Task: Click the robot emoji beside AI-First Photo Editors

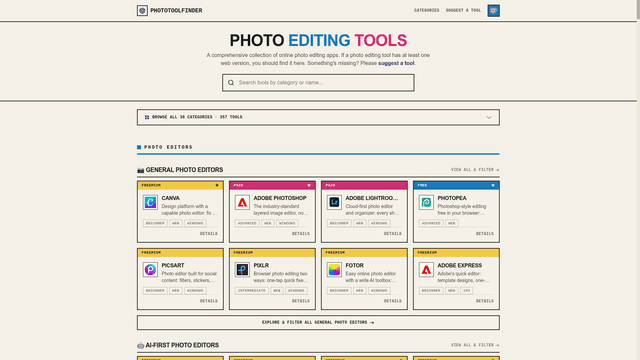Action: coord(140,345)
